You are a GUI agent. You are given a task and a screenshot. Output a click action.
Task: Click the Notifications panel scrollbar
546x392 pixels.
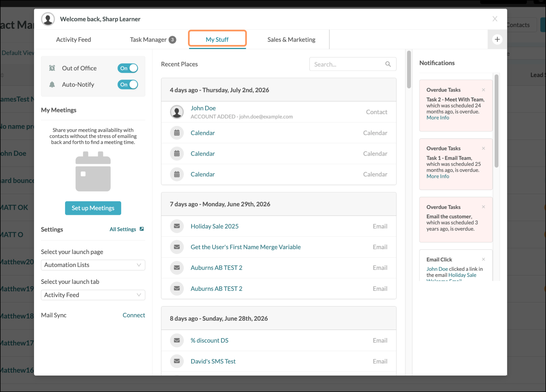coord(496,121)
